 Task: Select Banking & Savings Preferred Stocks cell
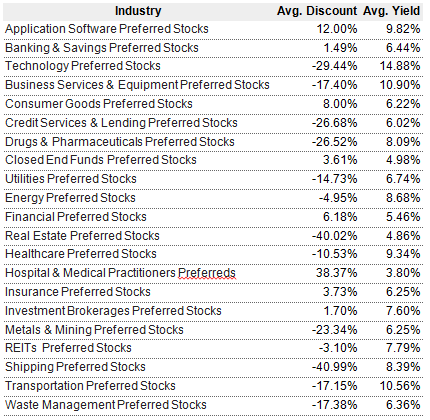coord(102,48)
